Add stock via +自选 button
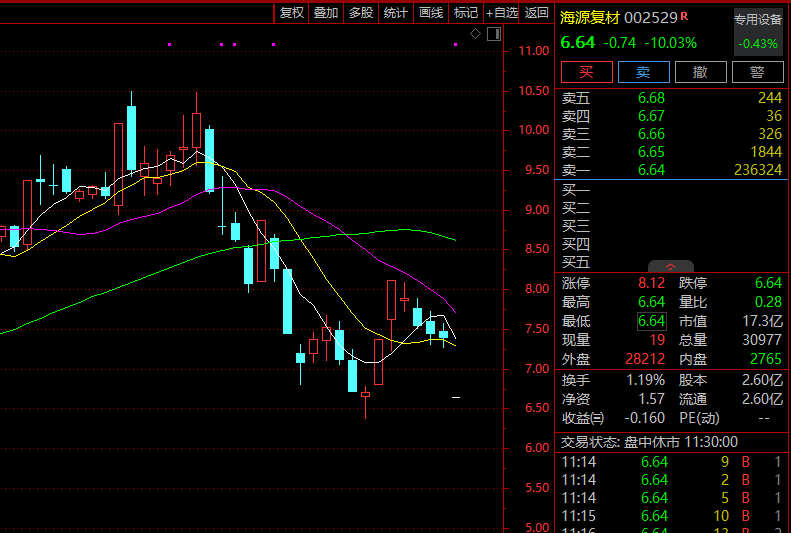Image resolution: width=791 pixels, height=533 pixels. click(x=502, y=13)
